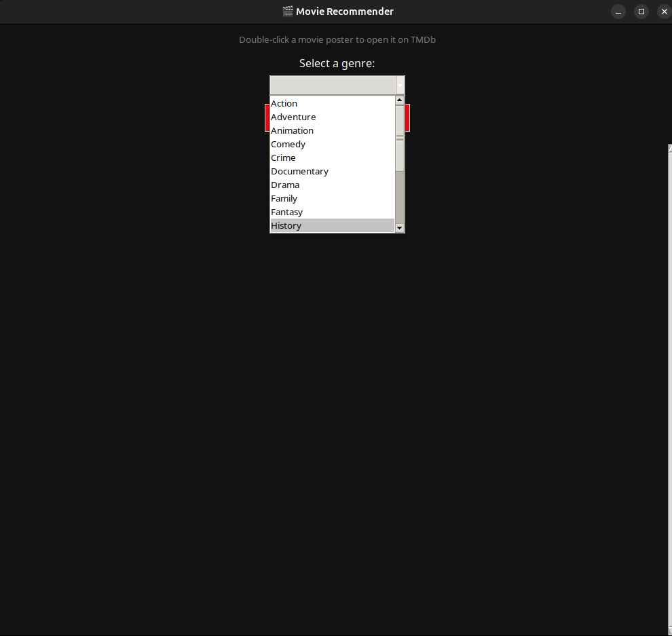Pick the Animation genre option
The image size is (672, 636).
(332, 131)
